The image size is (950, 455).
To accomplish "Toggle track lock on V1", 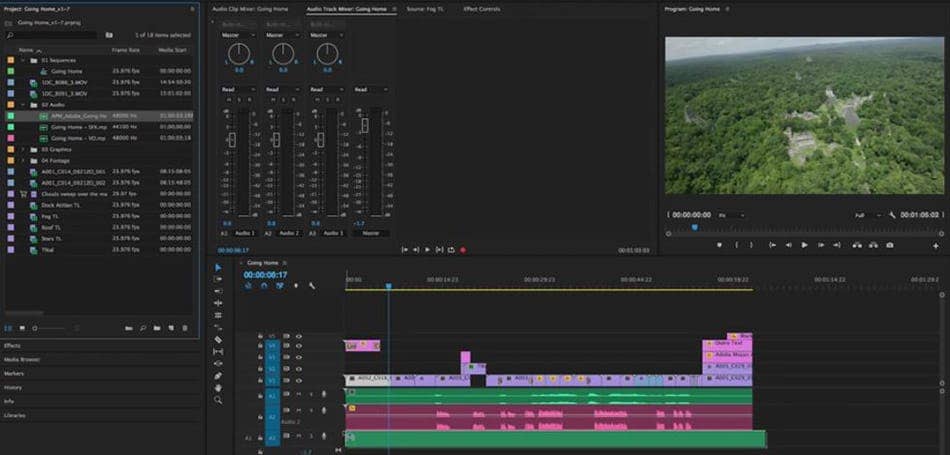I will [260, 380].
